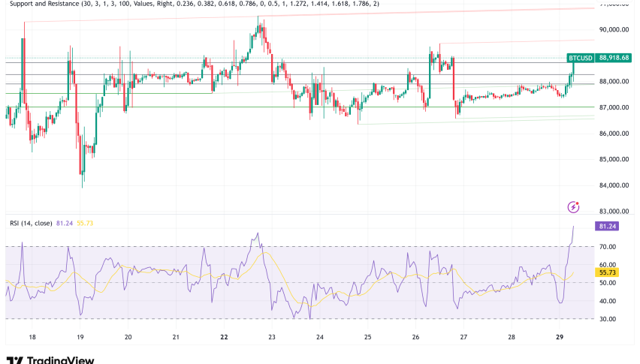
Task: Click the 84,000.00 price axis label
Action: (613, 185)
